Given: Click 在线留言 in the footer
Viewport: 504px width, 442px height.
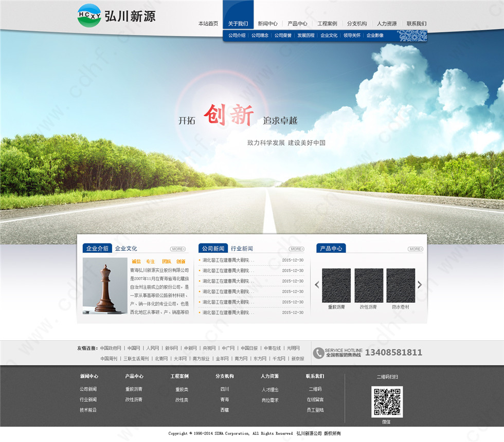Looking at the screenshot, I should 315,399.
